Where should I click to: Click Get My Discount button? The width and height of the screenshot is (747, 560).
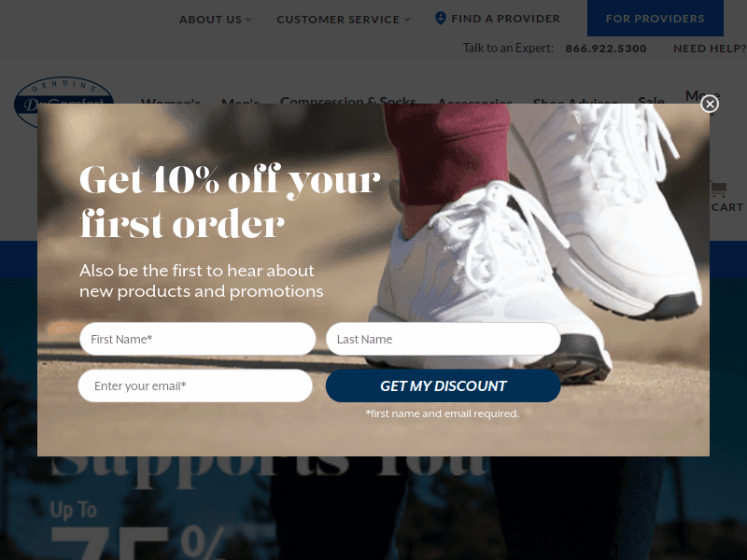coord(443,385)
